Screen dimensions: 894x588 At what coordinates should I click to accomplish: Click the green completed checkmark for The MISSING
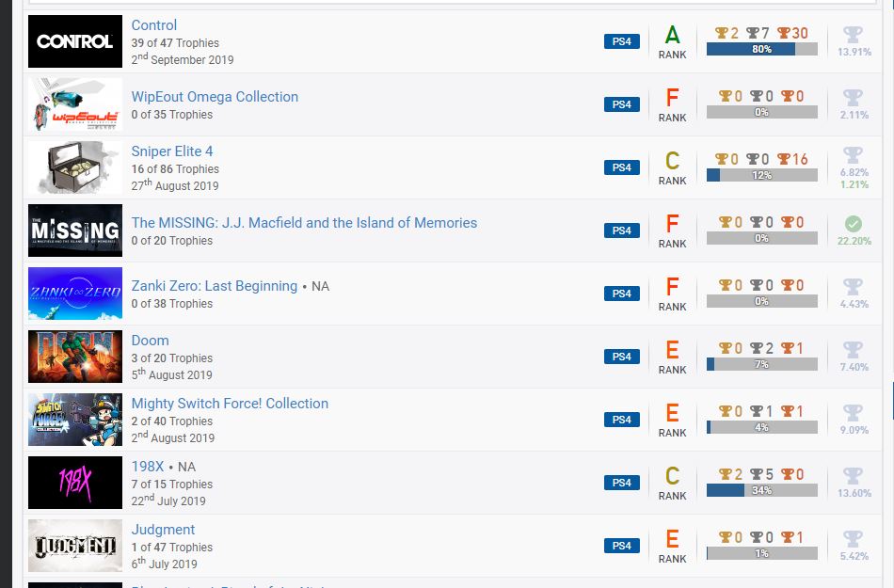853,224
